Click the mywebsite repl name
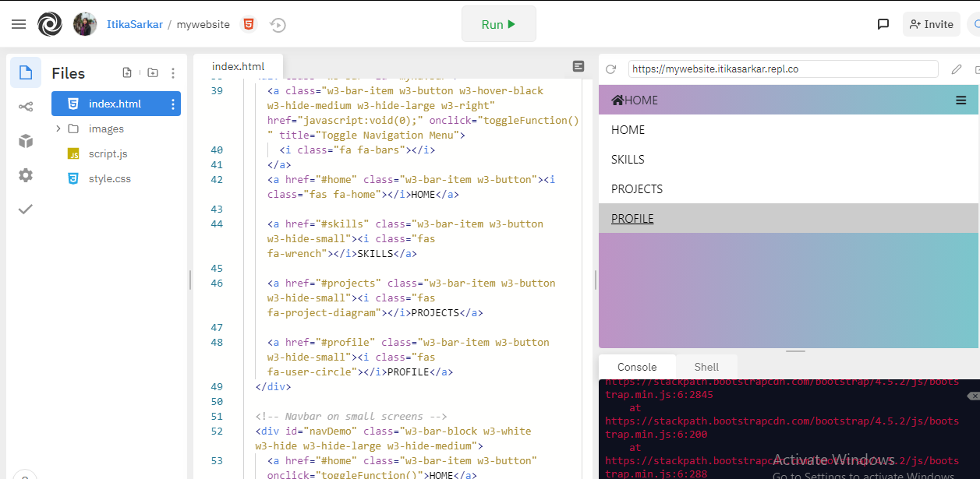980x479 pixels. (x=203, y=24)
